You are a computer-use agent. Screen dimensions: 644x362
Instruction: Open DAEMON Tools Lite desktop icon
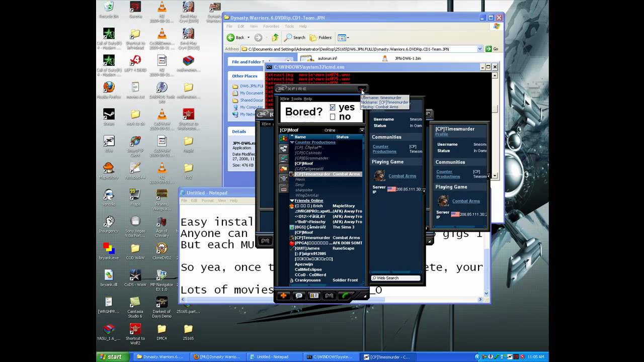(x=162, y=92)
